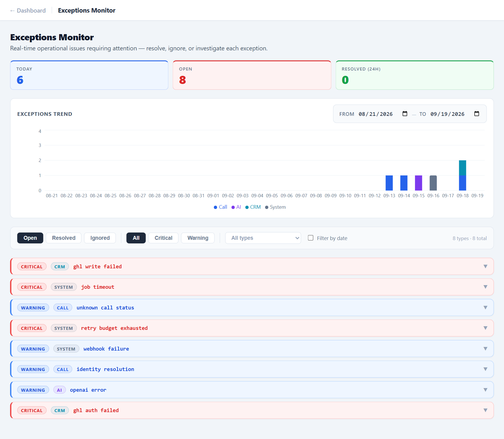Click the SYSTEM tag on retry budget exhausted
Screen dimensions: 504x439
[x=64, y=328]
